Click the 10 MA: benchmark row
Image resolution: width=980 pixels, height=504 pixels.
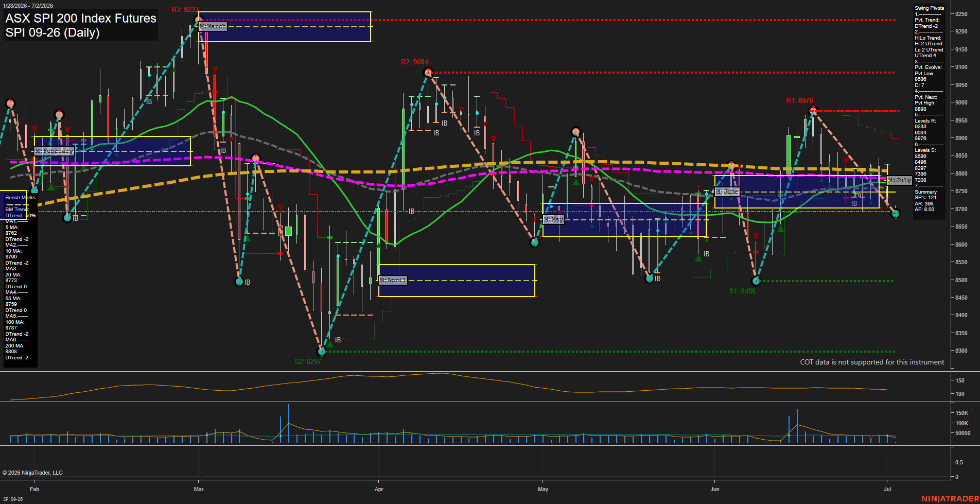tap(13, 251)
